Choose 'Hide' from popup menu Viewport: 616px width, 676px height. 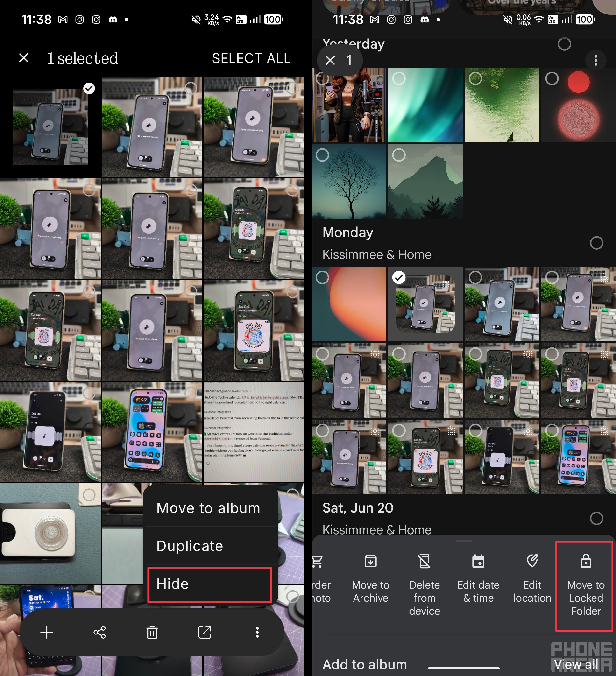tap(210, 584)
